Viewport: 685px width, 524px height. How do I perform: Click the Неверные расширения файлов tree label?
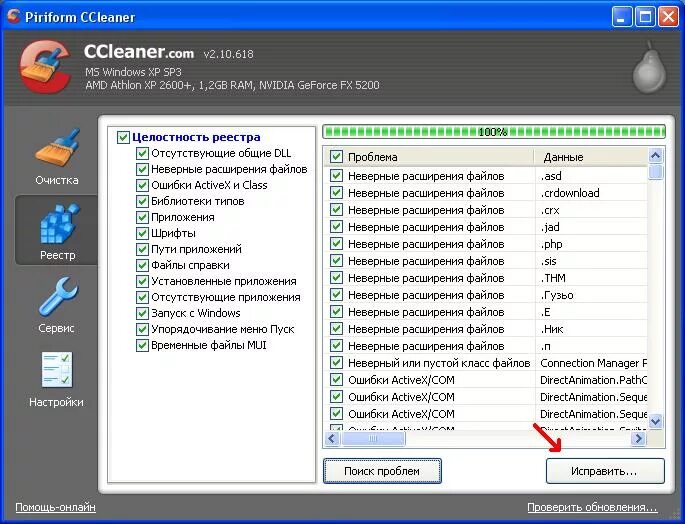(x=229, y=170)
